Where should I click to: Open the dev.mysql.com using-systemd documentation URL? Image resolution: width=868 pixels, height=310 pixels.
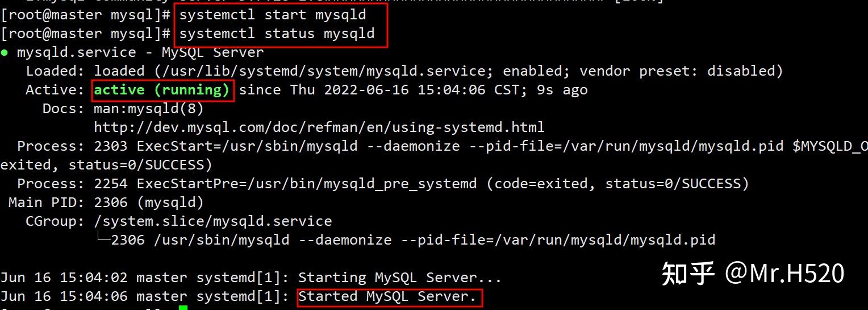319,127
